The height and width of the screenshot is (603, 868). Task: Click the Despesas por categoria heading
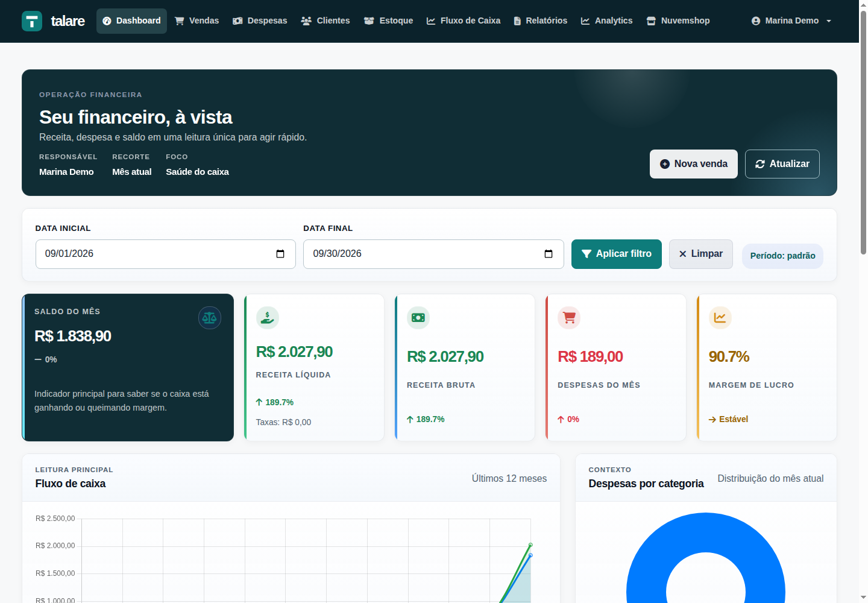point(646,484)
